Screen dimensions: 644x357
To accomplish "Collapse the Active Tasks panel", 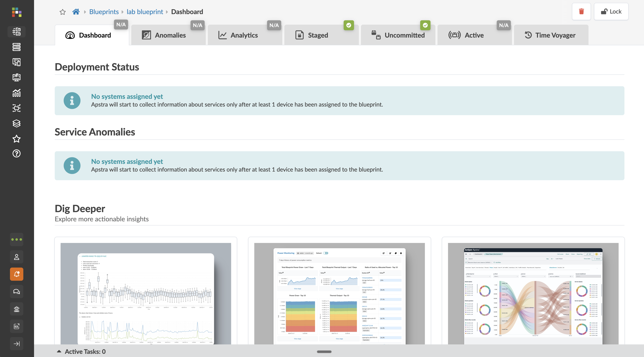I will [59, 351].
